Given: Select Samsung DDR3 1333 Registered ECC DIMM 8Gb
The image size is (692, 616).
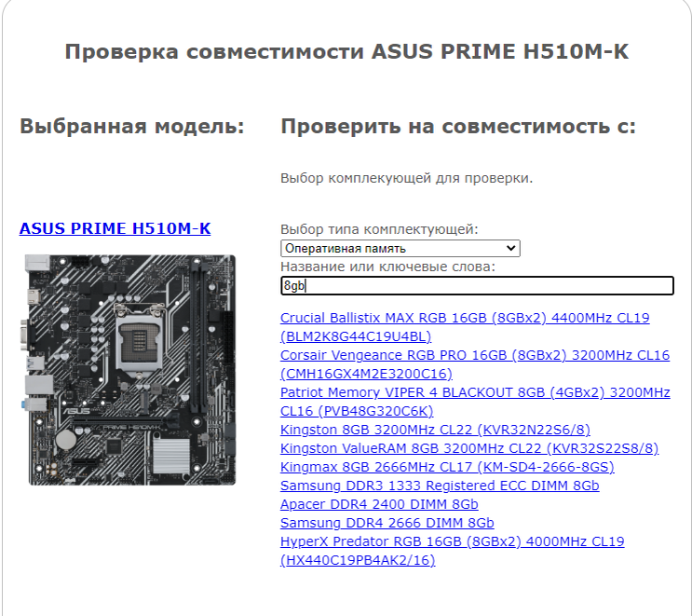Looking at the screenshot, I should tap(440, 486).
